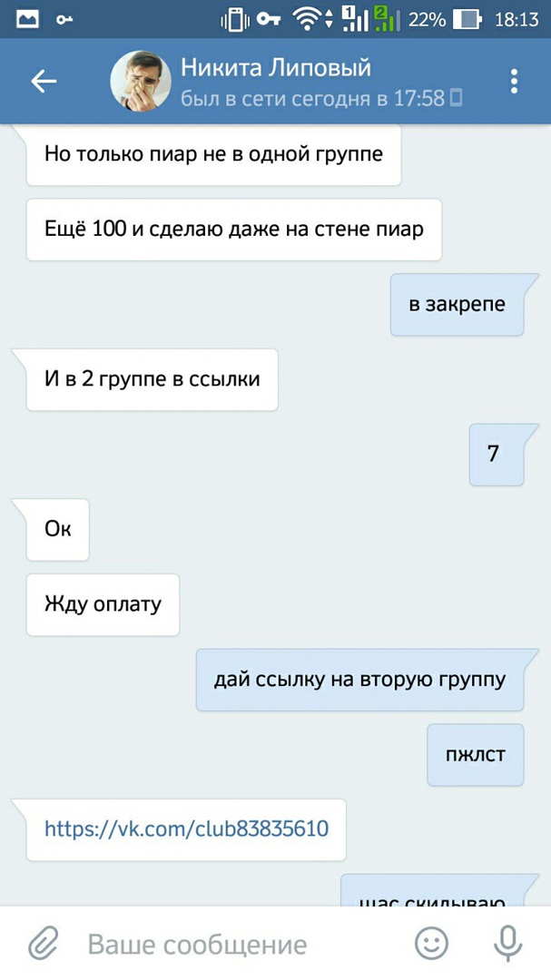Tap the microphone voice message icon

pos(507,943)
